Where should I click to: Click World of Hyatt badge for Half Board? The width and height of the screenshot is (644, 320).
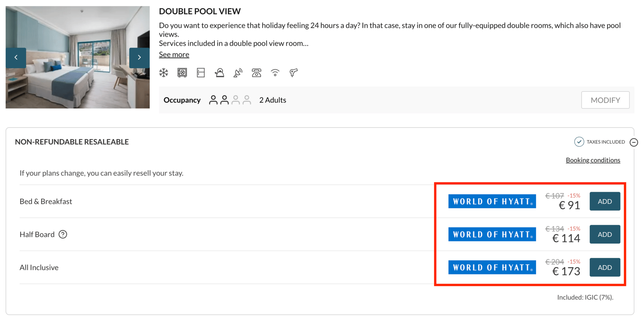coord(492,234)
